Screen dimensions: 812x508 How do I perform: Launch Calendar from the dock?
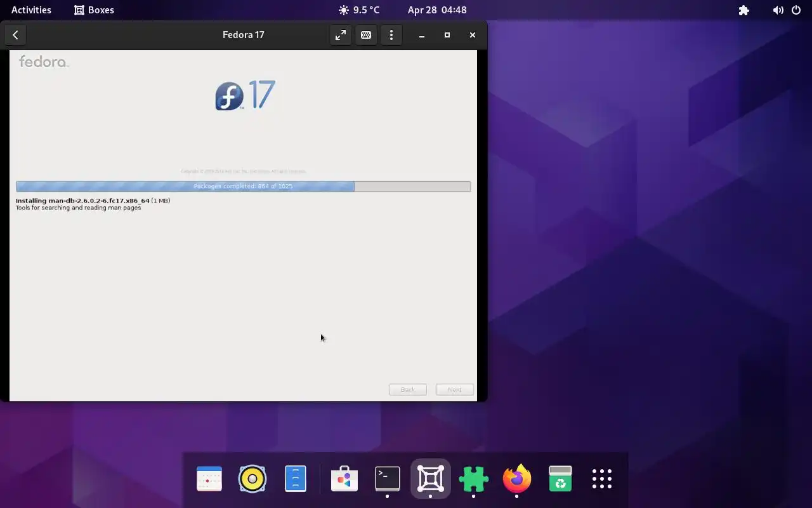click(x=209, y=479)
